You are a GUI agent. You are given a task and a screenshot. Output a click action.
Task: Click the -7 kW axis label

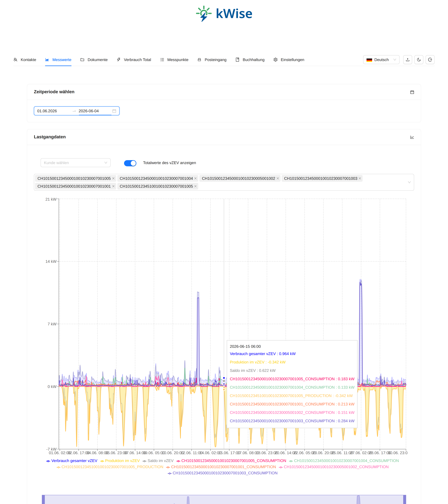[51, 449]
